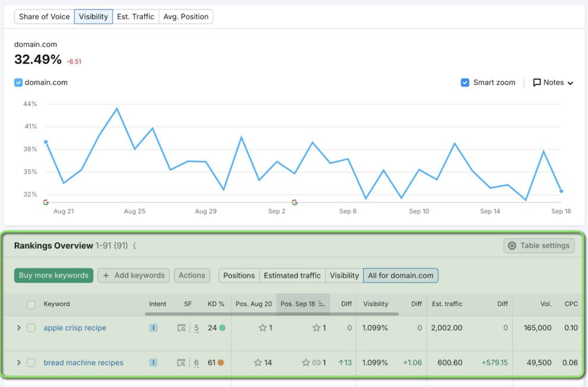Open the Notes dropdown chevron
The width and height of the screenshot is (588, 387).
pos(569,83)
